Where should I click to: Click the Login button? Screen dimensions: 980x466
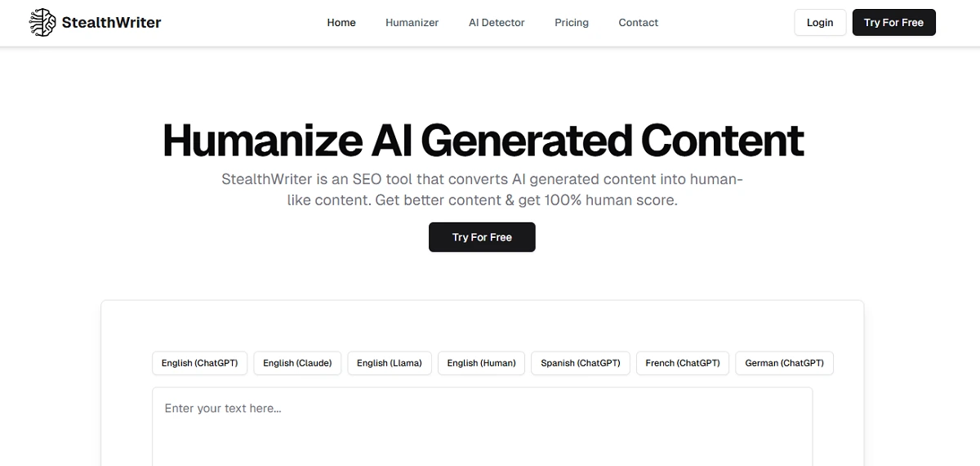click(x=820, y=23)
